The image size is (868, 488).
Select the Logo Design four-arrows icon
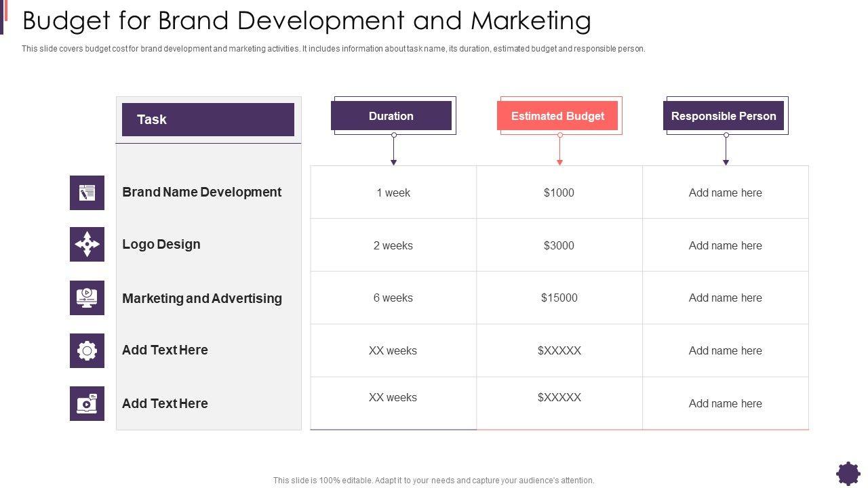[87, 245]
